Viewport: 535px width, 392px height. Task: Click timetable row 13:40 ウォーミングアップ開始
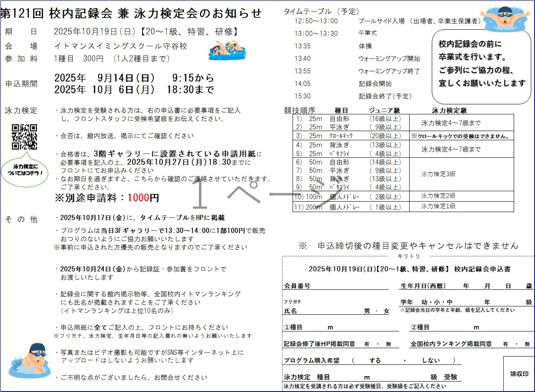click(x=357, y=58)
